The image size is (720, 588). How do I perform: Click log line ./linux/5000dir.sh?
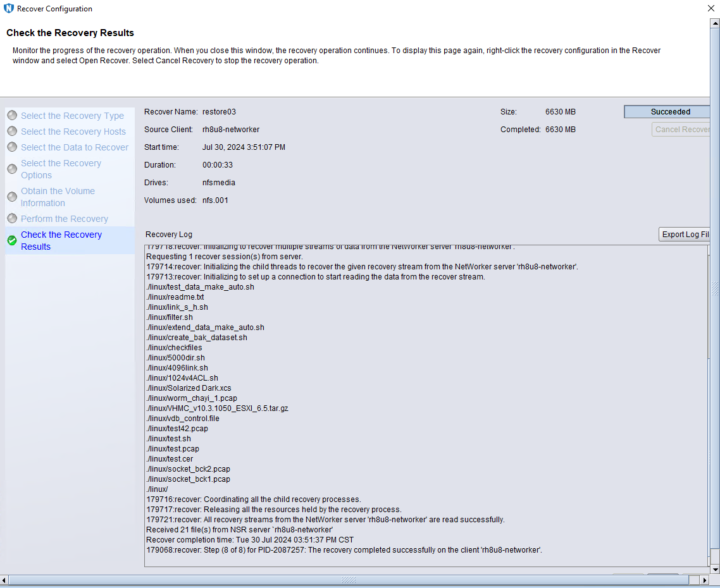[175, 358]
